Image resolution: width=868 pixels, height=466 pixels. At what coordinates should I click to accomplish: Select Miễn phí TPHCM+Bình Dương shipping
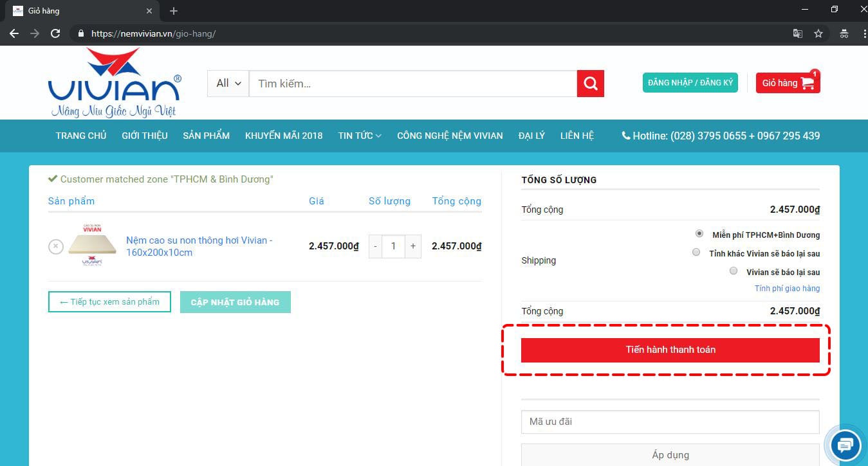pos(699,234)
